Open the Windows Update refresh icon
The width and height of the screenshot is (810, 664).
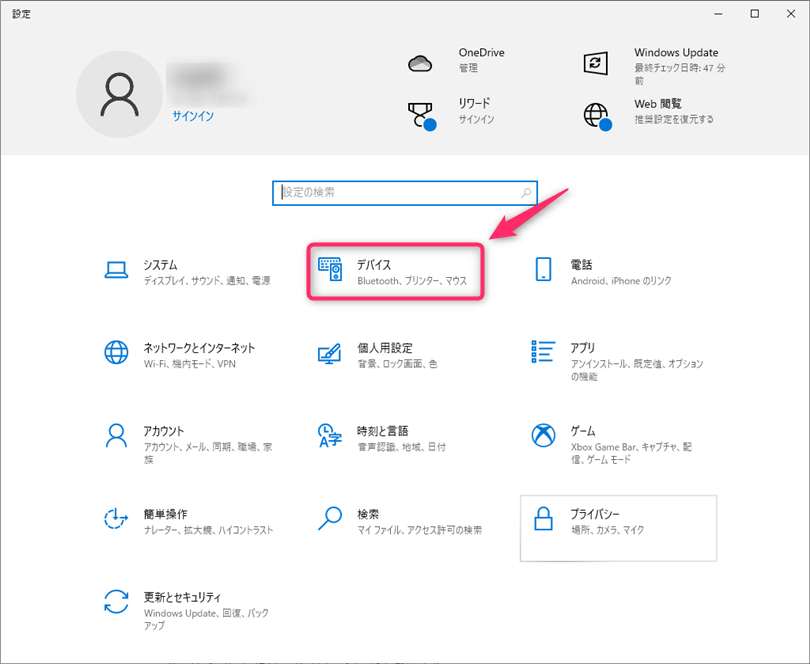click(596, 63)
